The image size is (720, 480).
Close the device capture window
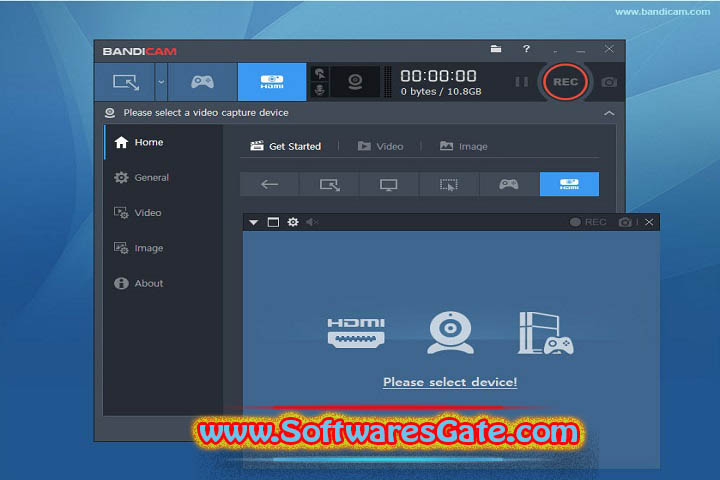(649, 222)
